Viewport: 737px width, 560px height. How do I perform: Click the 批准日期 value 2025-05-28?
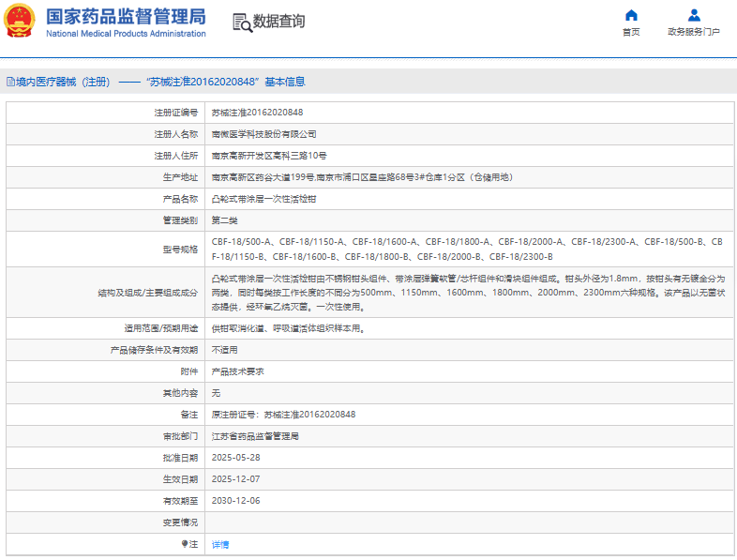tap(235, 458)
